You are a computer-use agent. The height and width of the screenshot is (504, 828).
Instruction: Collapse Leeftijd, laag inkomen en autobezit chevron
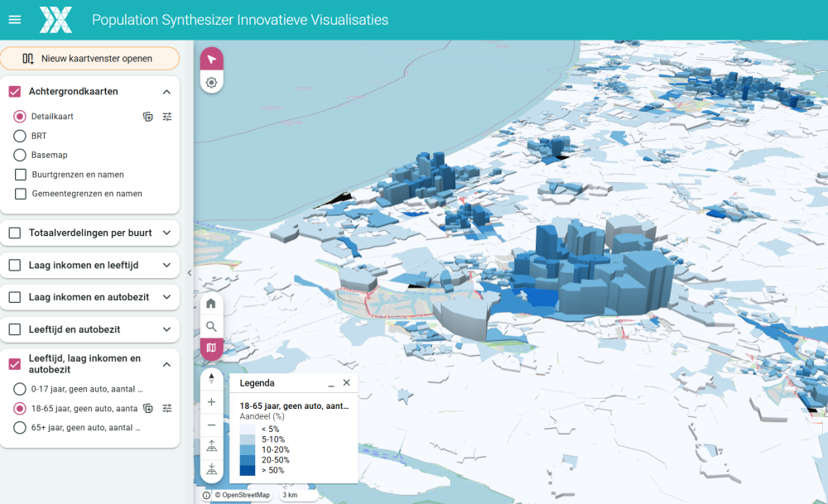tap(167, 364)
